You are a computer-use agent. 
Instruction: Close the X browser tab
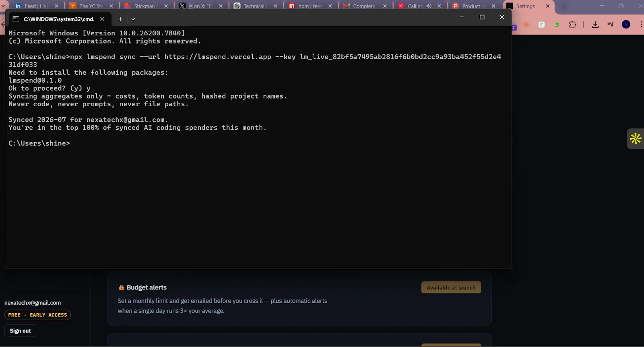pos(221,6)
